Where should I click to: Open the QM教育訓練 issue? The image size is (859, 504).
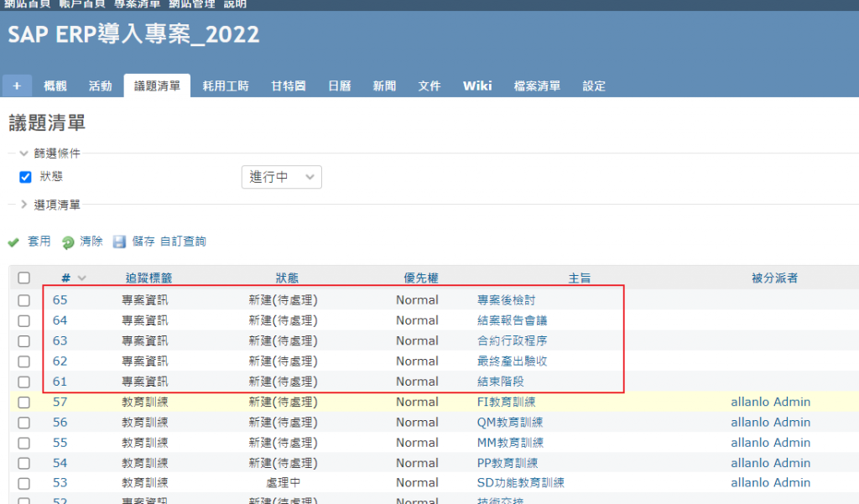(x=510, y=423)
